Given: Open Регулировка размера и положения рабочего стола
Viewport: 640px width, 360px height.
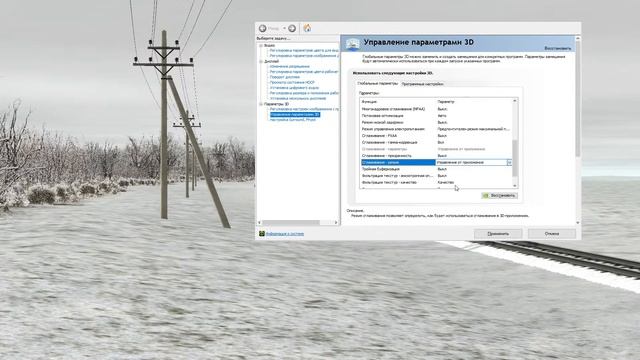Looking at the screenshot, I should tap(304, 93).
